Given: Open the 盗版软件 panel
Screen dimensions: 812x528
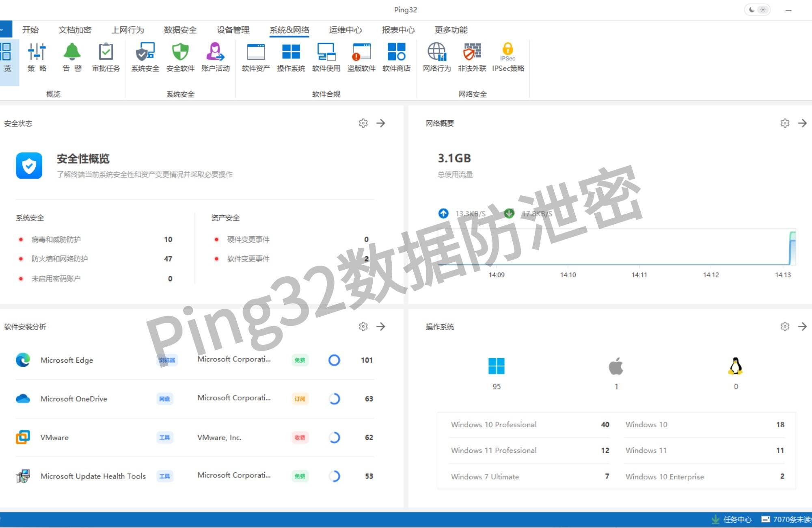Looking at the screenshot, I should (361, 58).
